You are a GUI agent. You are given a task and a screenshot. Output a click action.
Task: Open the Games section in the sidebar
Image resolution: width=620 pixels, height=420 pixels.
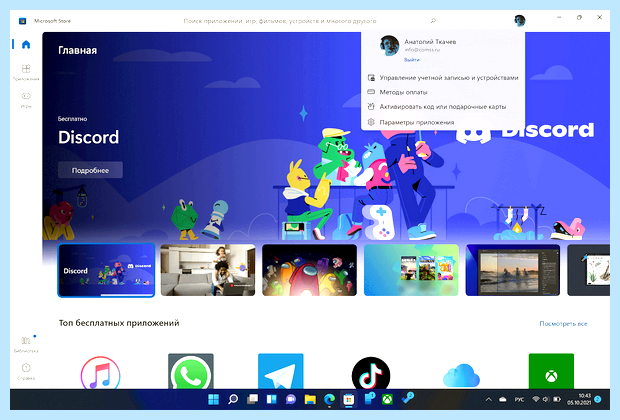(26, 100)
